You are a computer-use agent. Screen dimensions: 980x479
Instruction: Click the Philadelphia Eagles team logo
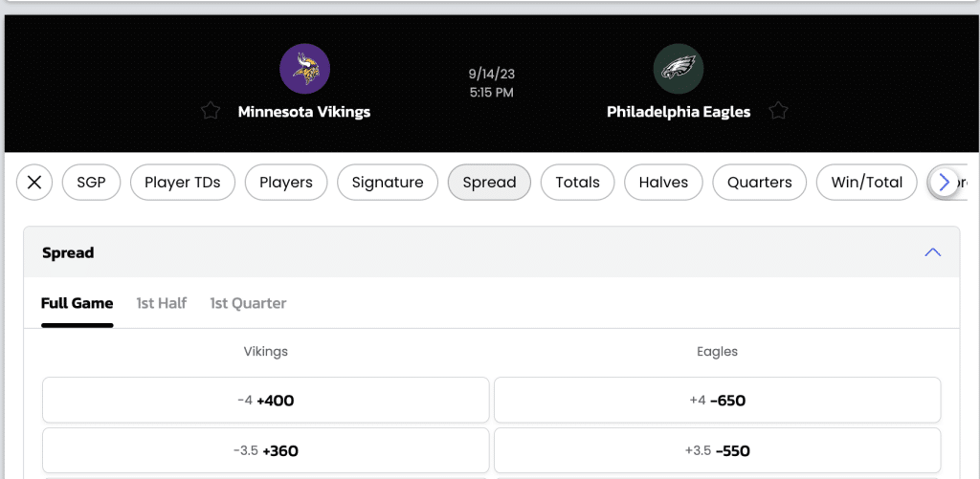(x=679, y=69)
